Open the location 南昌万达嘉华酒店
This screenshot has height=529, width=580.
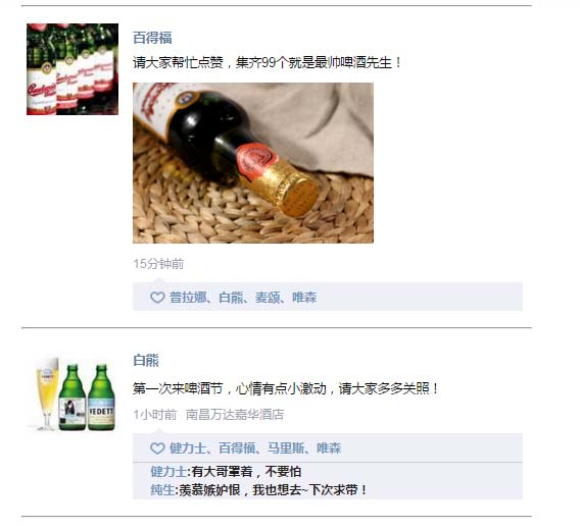[235, 415]
